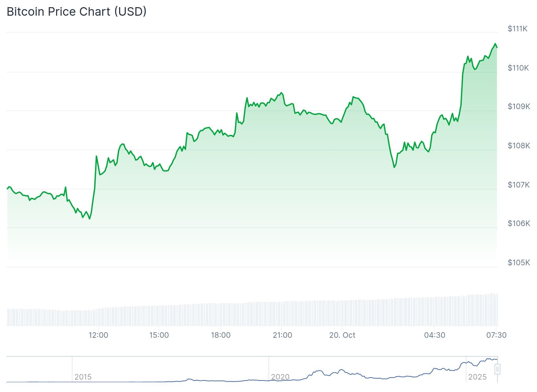537x392 pixels.
Task: Select 2020 in the navigator timeline
Action: coord(280,377)
